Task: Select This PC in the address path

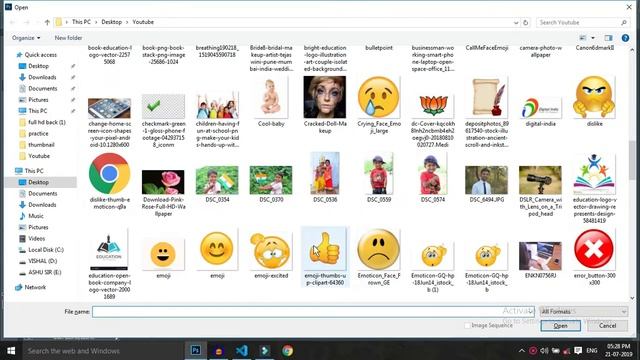Action: (x=81, y=22)
